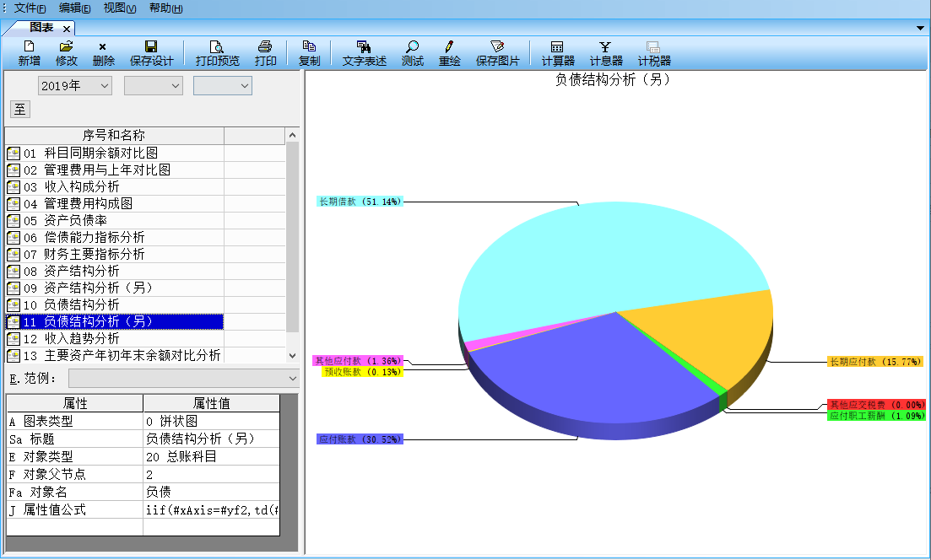931x560 pixels.
Task: Open 打印预览 print preview
Action: tap(217, 46)
